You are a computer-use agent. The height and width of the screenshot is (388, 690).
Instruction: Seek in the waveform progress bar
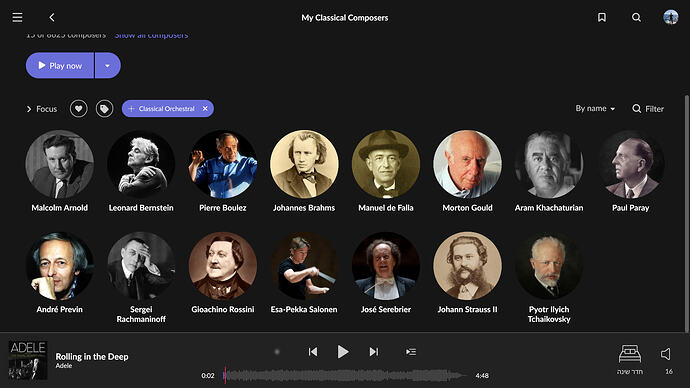tap(345, 376)
